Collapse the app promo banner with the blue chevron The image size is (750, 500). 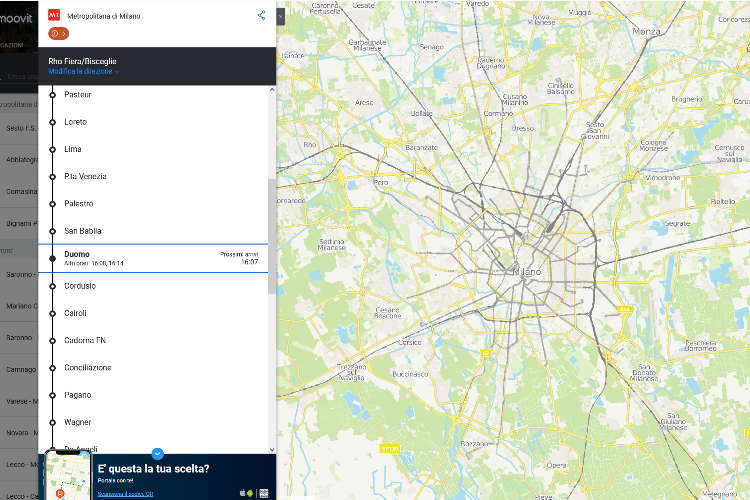[157, 454]
